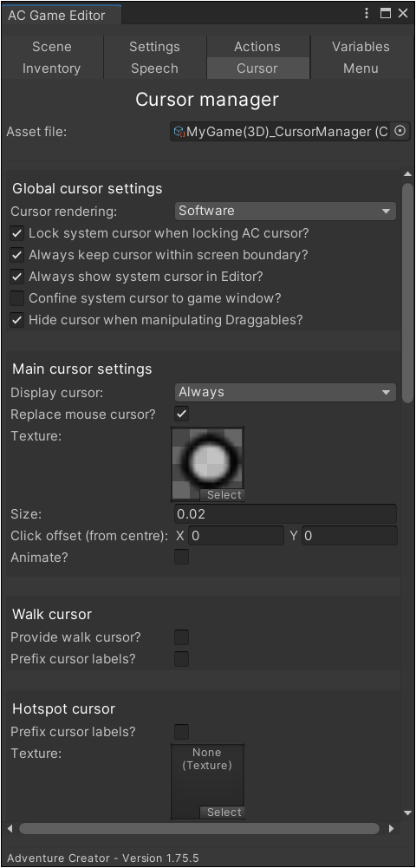The height and width of the screenshot is (868, 416).
Task: Enable Confine system cursor to game window
Action: coord(17,298)
